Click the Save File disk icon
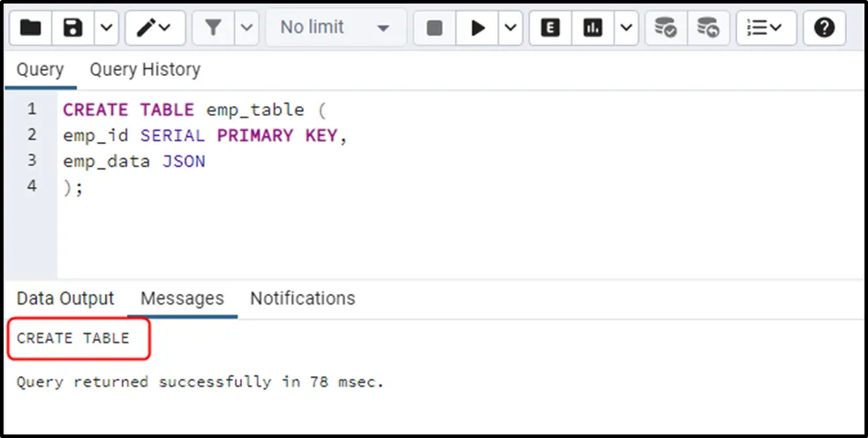 [73, 28]
